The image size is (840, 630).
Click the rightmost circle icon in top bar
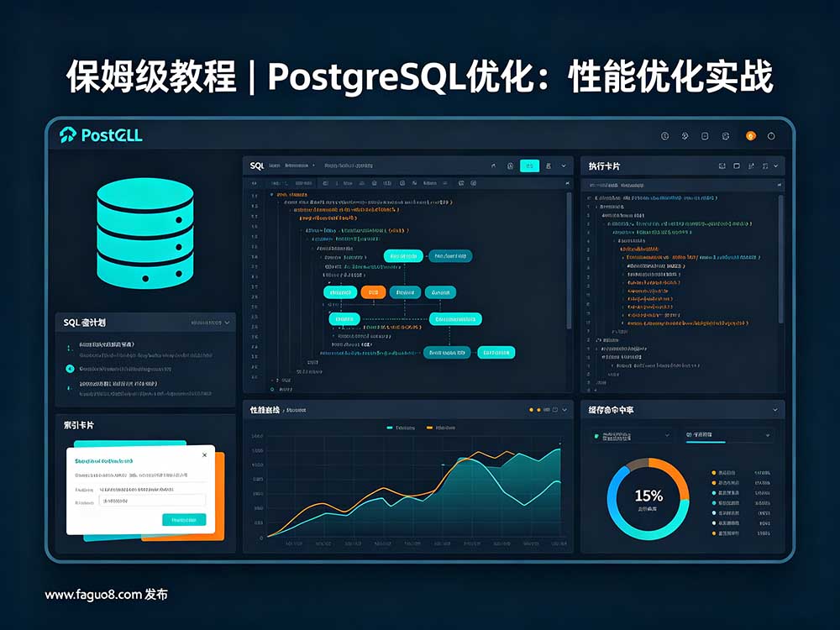pyautogui.click(x=771, y=136)
